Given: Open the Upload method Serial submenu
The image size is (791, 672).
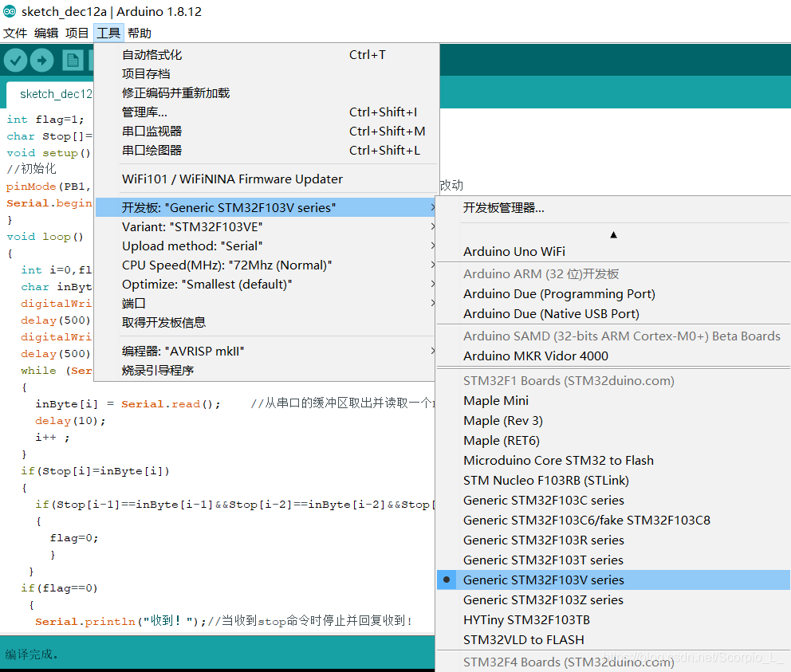Looking at the screenshot, I should [x=266, y=246].
